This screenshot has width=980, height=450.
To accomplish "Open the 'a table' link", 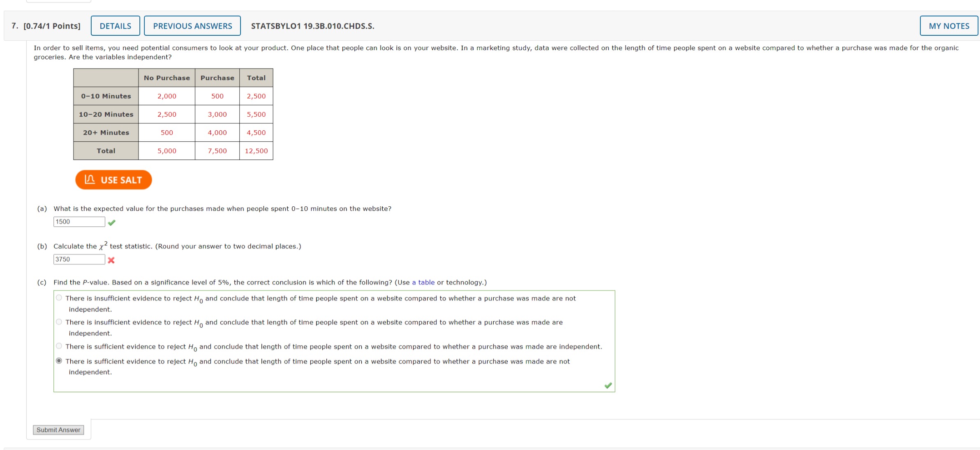I will tap(423, 282).
